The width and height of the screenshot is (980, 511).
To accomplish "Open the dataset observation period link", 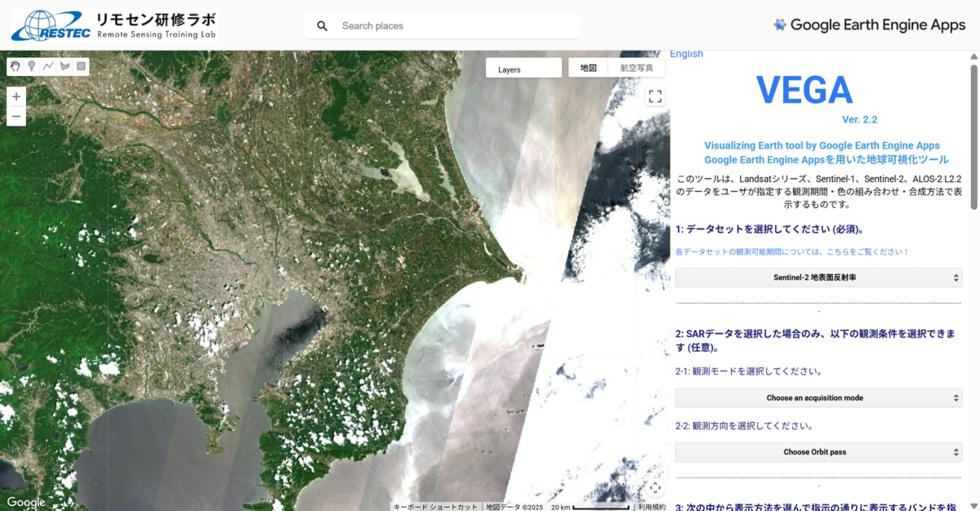I will [792, 251].
